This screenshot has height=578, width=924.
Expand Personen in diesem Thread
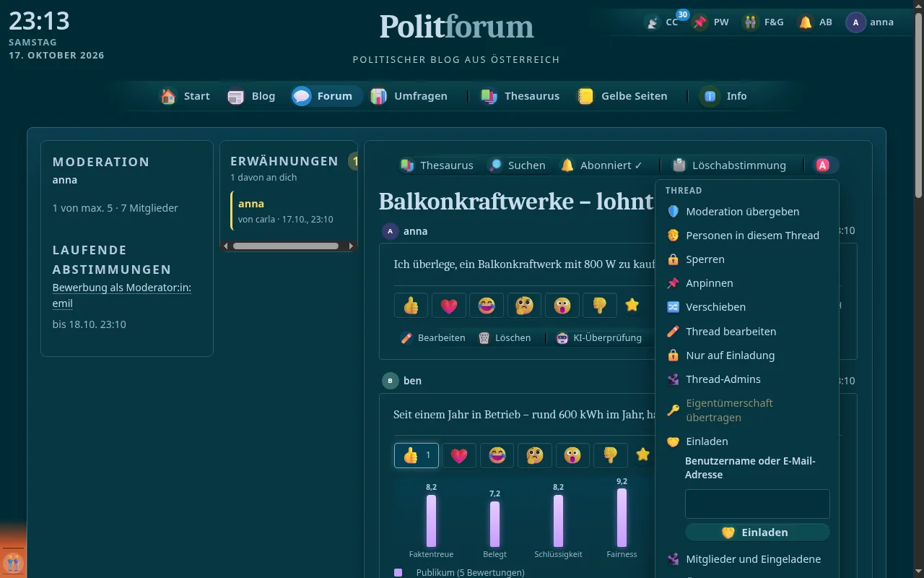[747, 236]
